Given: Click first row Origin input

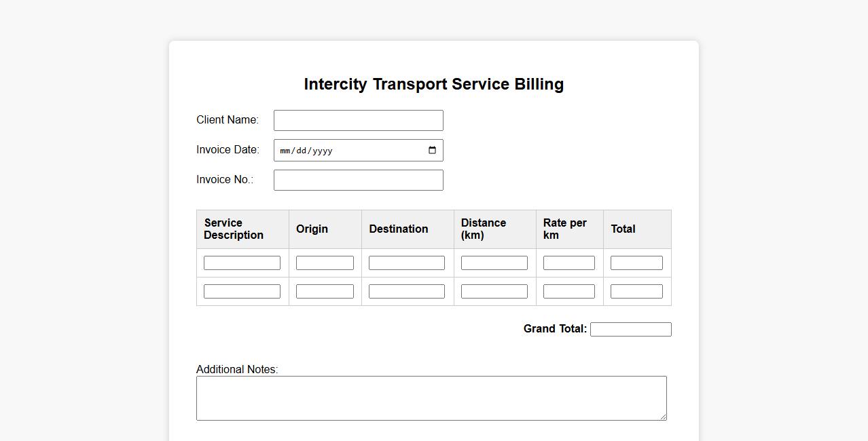Looking at the screenshot, I should point(325,263).
